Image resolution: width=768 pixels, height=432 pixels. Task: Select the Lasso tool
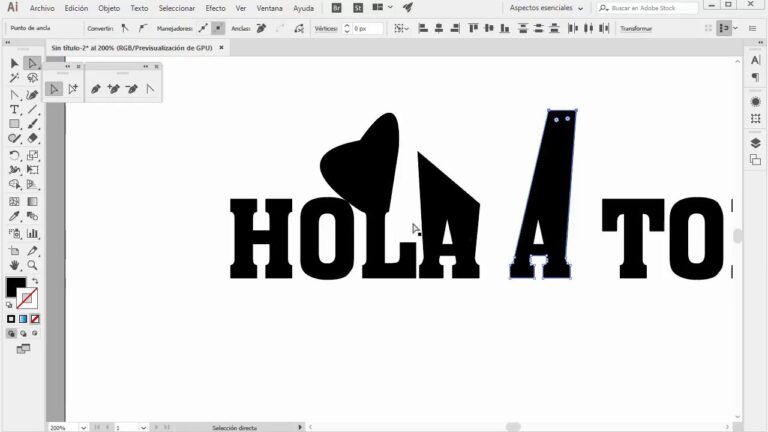(32, 78)
